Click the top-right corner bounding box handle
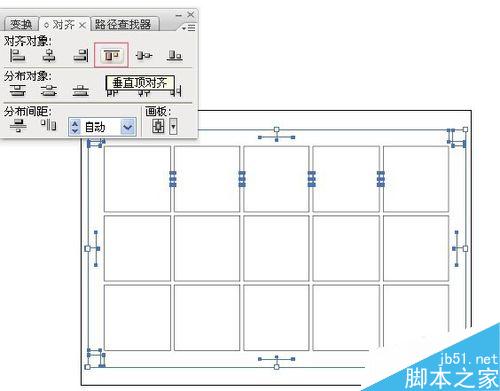The image size is (500, 391). point(465,129)
